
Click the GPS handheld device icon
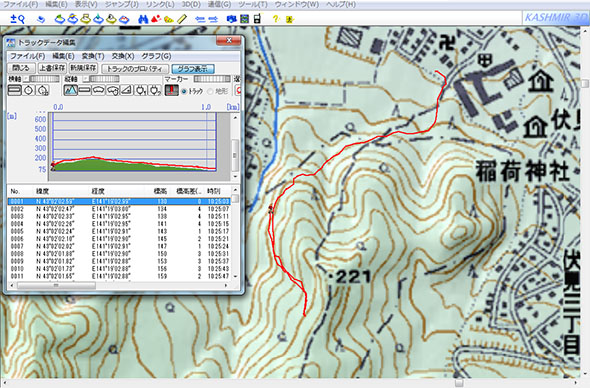point(257,18)
